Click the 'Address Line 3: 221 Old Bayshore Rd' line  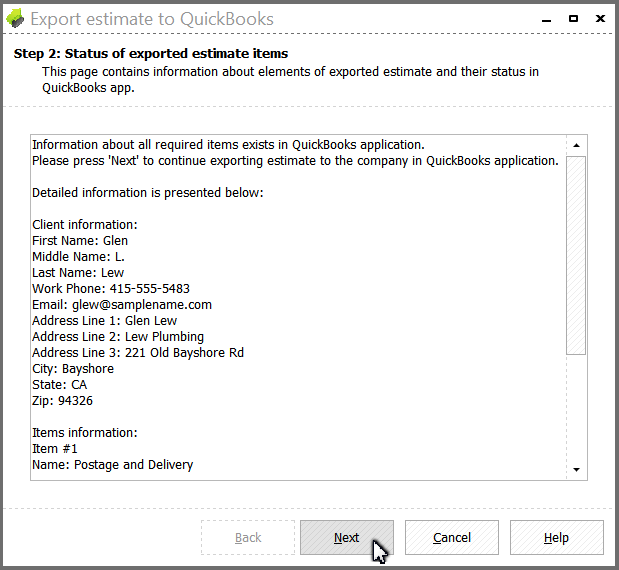(138, 352)
